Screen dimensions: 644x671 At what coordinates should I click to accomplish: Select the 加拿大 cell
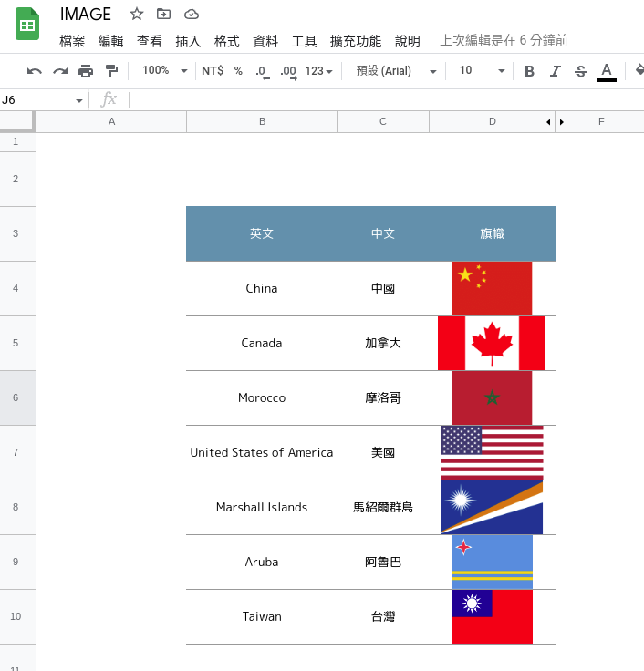click(x=383, y=343)
